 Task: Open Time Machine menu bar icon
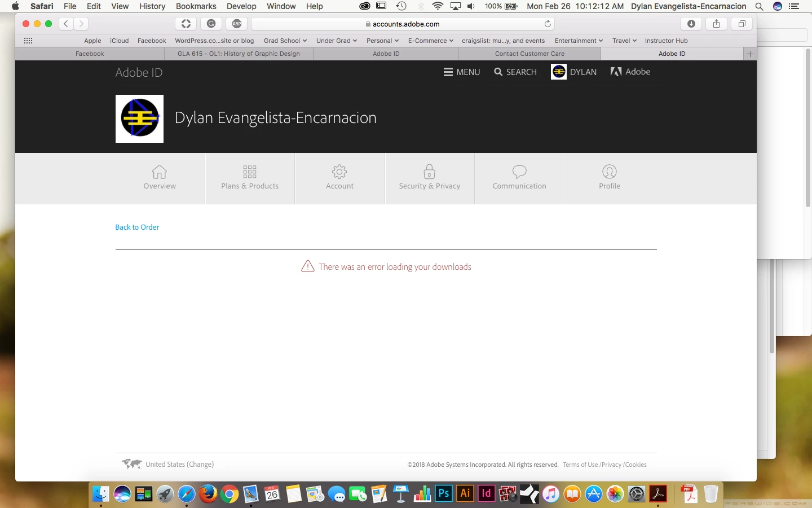(401, 6)
